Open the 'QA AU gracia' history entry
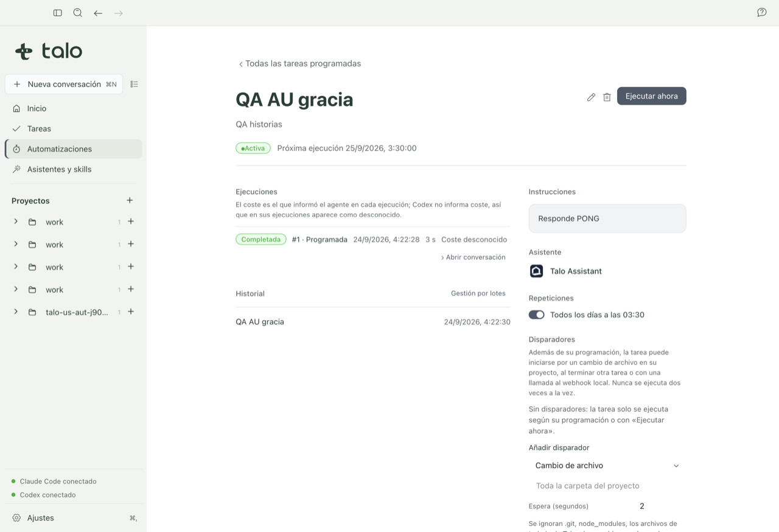The image size is (779, 532). point(373,322)
